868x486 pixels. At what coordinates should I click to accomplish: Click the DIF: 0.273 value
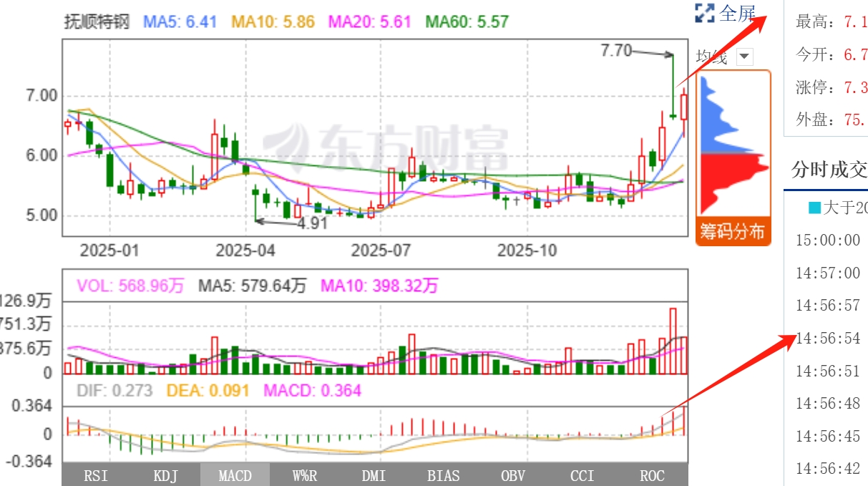click(x=114, y=391)
